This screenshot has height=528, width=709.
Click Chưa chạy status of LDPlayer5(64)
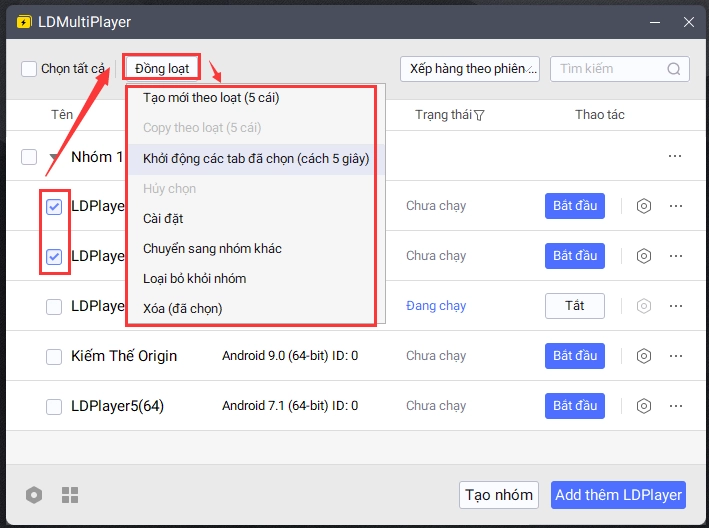point(436,406)
